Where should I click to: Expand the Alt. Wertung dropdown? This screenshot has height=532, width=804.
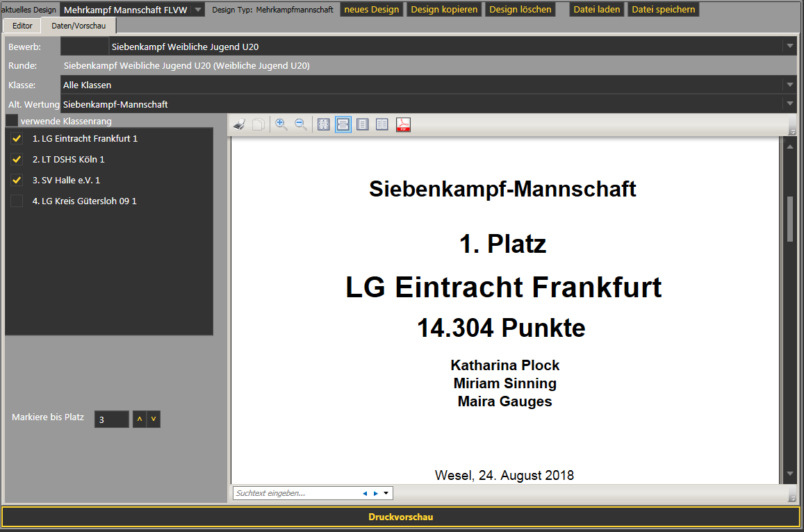coord(789,104)
